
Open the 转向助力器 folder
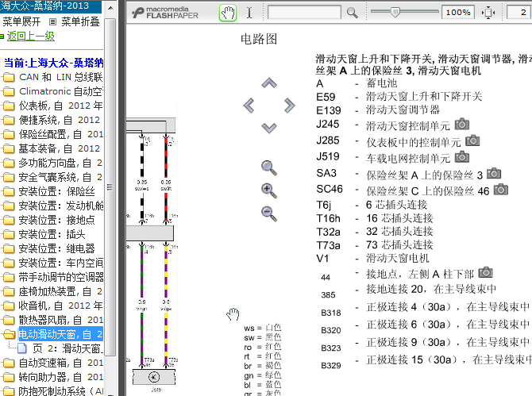pos(52,377)
